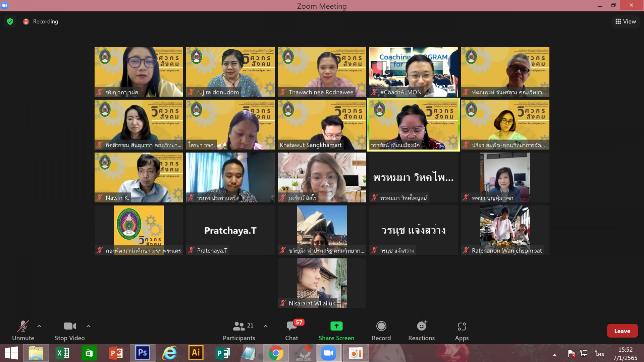The height and width of the screenshot is (362, 644).
Task: Expand video options arrow beside Stop Video
Action: click(89, 326)
